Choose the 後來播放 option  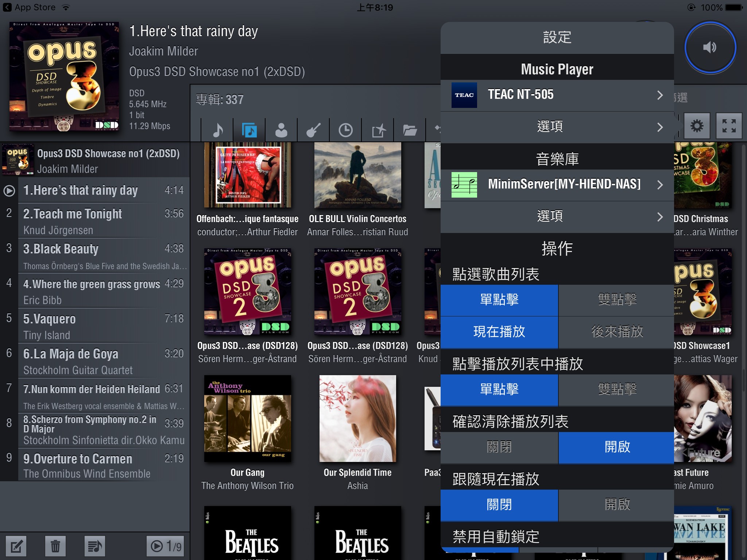(x=616, y=332)
